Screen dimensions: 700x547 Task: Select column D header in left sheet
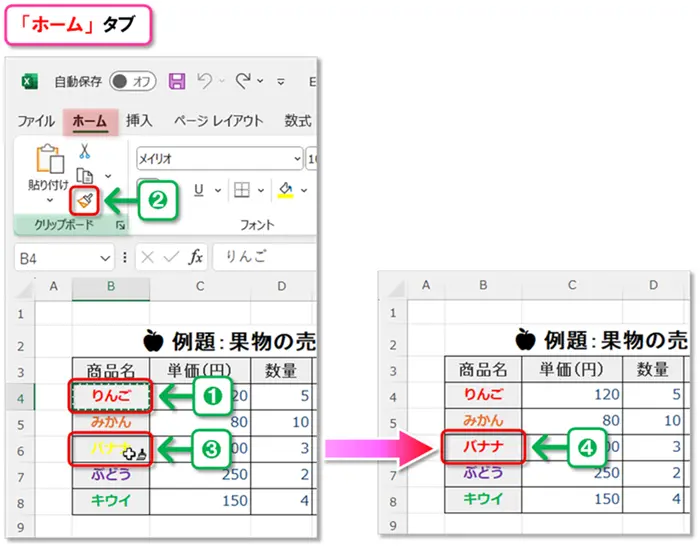(282, 287)
